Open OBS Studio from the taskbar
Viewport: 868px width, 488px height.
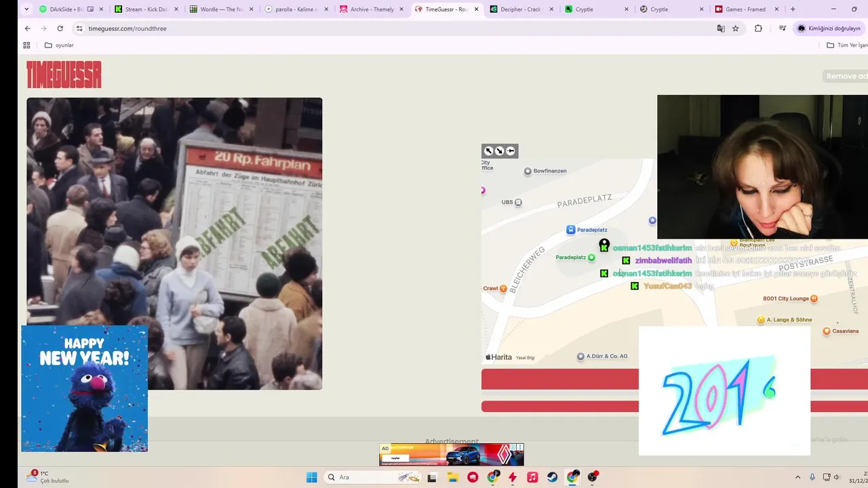593,477
